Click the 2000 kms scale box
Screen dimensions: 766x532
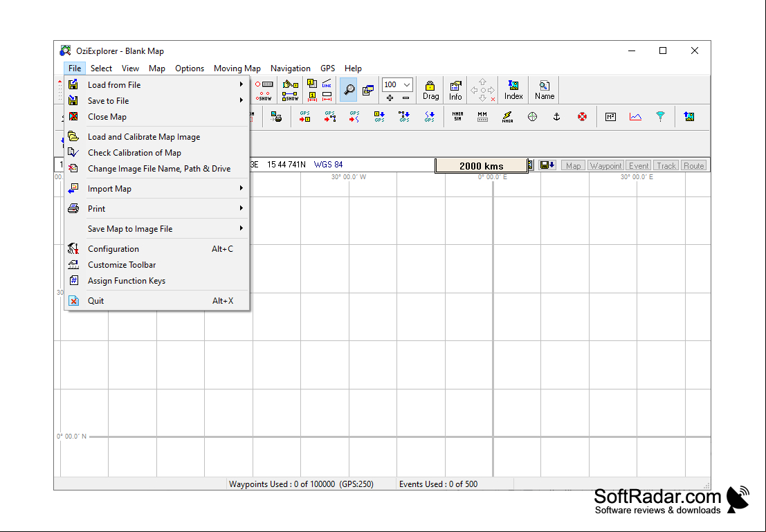coord(481,165)
